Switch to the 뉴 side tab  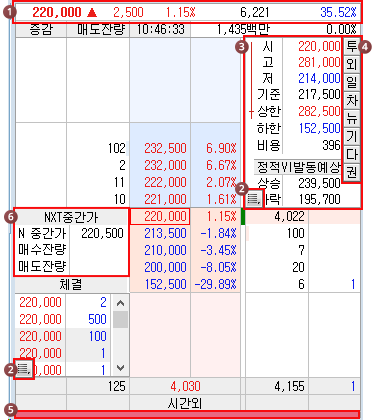[351, 118]
